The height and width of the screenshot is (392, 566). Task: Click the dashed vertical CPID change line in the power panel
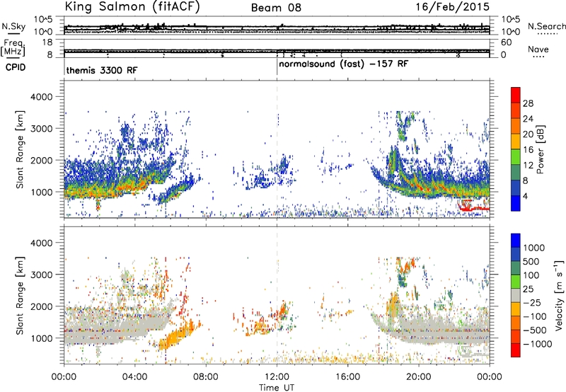point(277,149)
